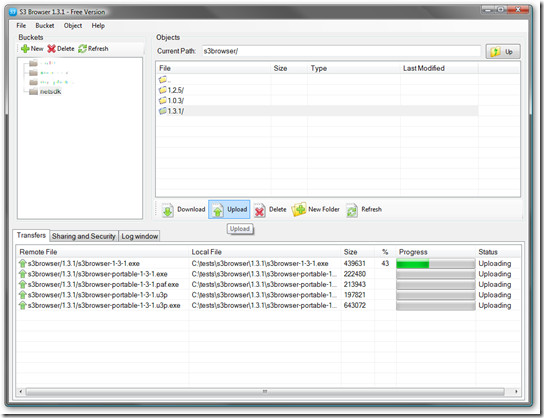Viewport: 544px width, 418px height.
Task: Click folder icon for 1.2.5/
Action: click(x=163, y=90)
